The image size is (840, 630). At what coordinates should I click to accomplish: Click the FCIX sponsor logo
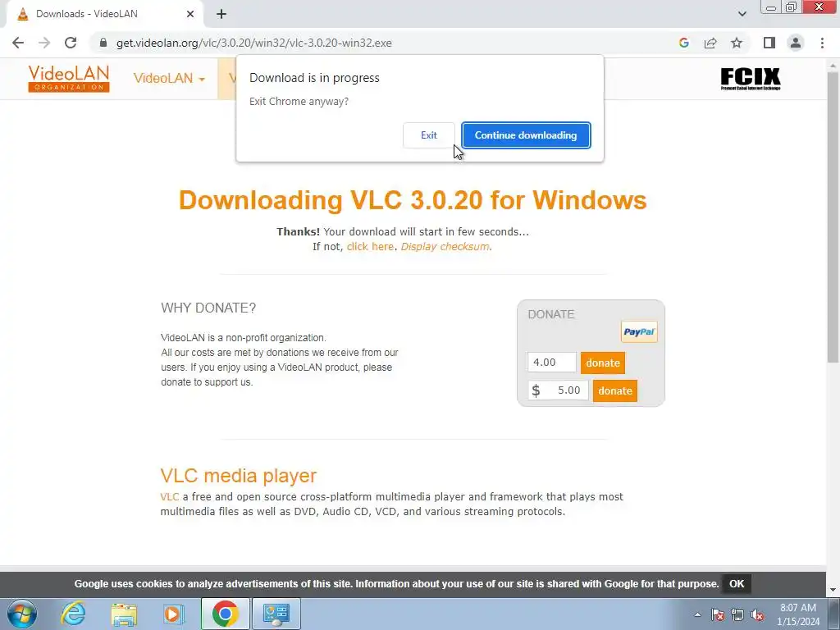click(750, 79)
